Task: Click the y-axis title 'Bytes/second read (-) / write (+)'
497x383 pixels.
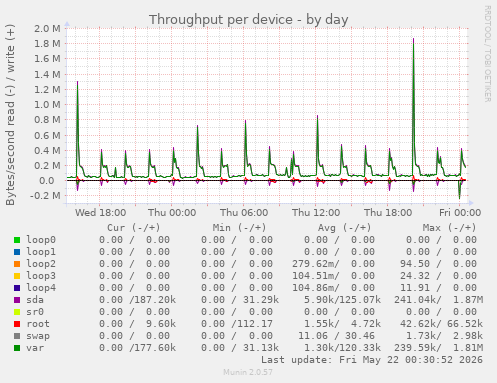Action: pyautogui.click(x=10, y=115)
